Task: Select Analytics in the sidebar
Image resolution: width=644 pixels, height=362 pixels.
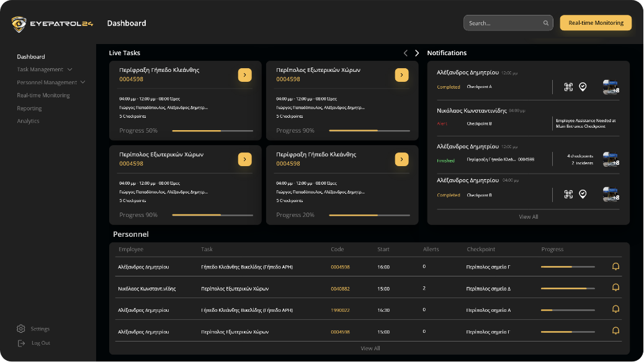Action: tap(28, 121)
